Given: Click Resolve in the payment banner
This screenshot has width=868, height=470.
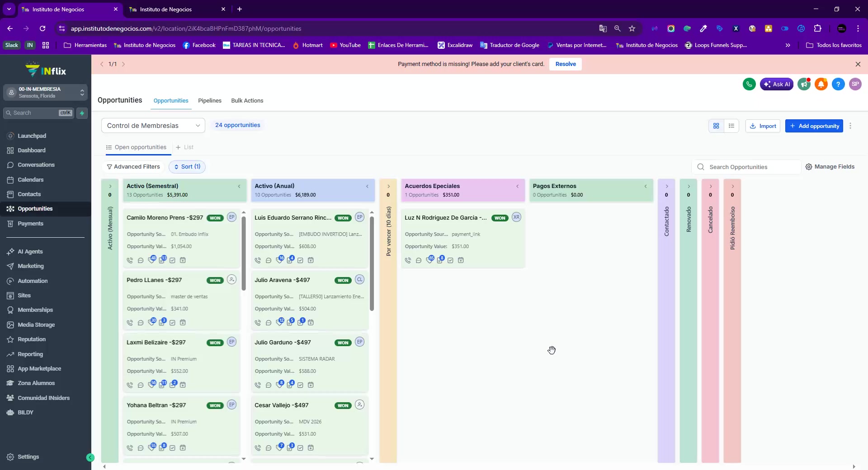Looking at the screenshot, I should point(566,64).
